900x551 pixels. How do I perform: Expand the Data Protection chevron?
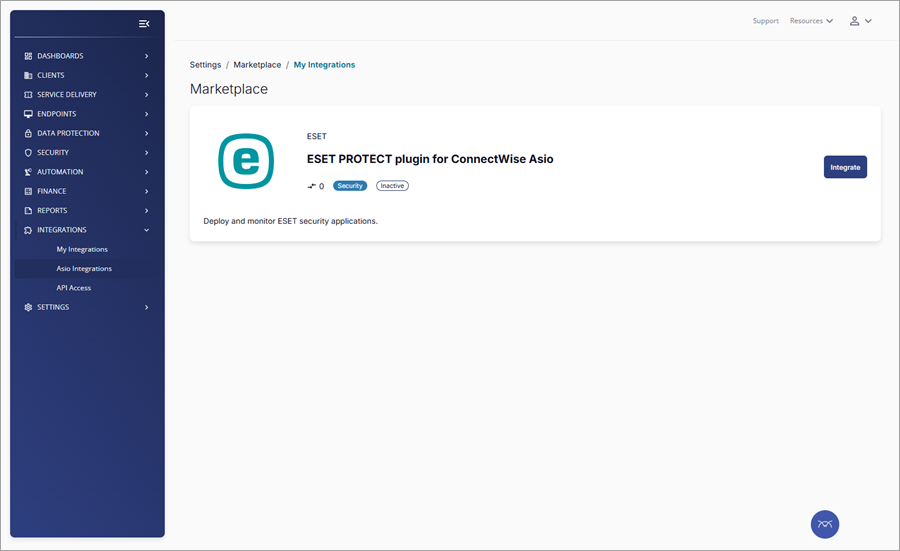point(146,133)
